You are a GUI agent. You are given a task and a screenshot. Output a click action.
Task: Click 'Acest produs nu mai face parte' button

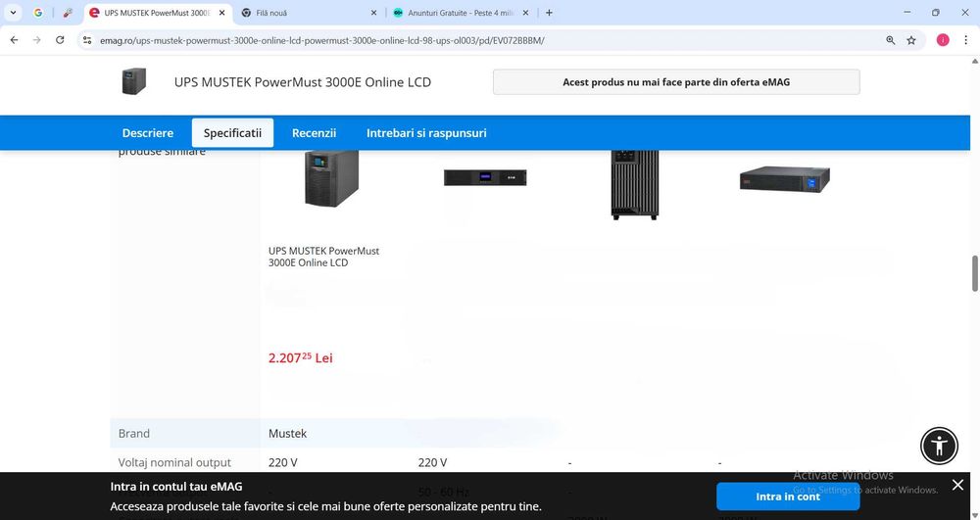click(676, 82)
